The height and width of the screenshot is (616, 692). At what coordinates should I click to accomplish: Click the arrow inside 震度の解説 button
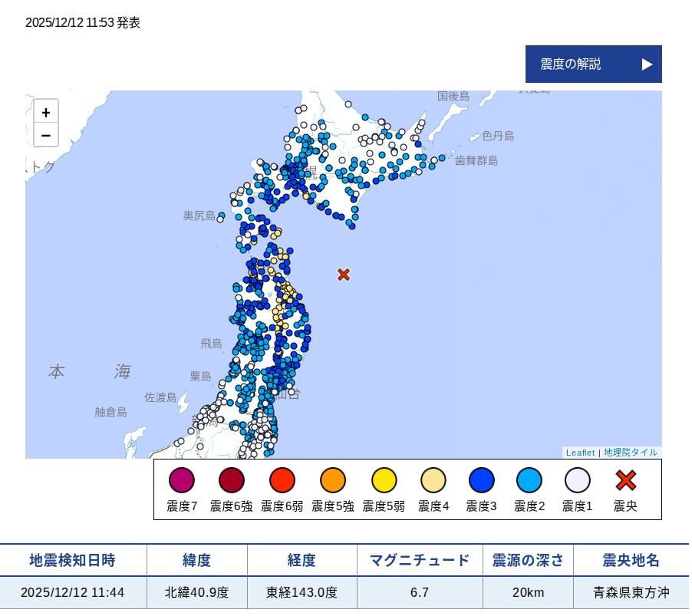coord(645,64)
